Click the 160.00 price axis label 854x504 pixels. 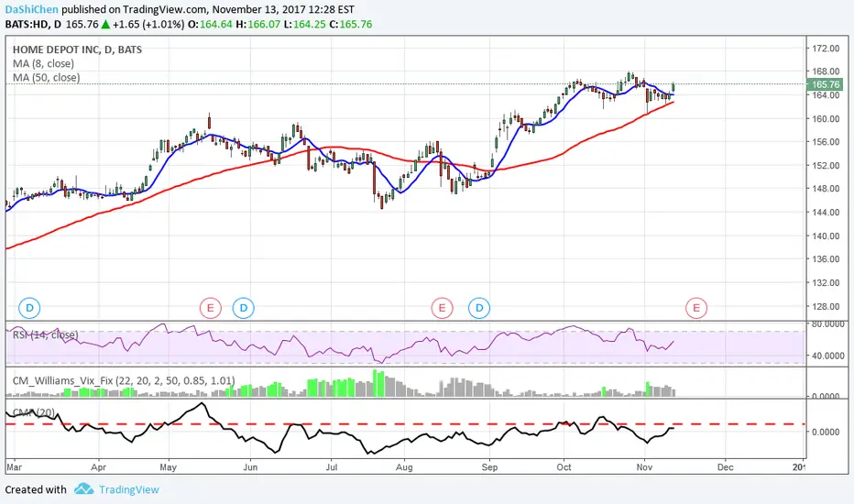click(x=826, y=119)
